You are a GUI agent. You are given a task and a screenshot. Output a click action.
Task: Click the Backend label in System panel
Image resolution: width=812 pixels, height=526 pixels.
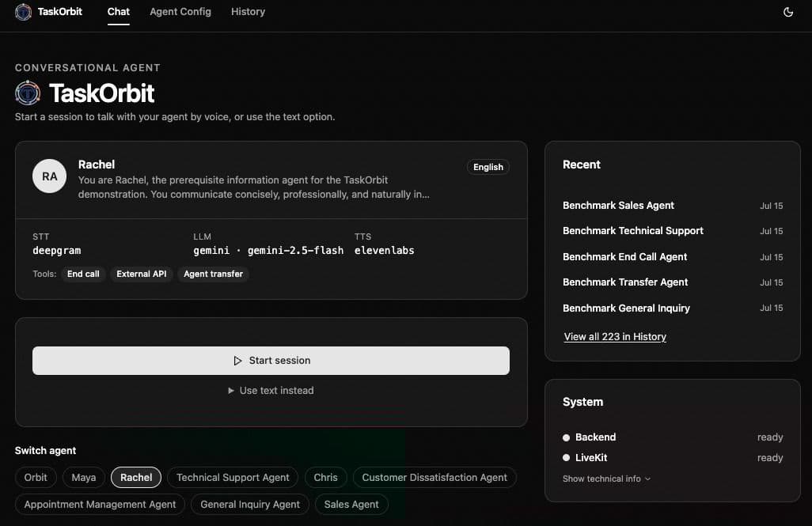(x=595, y=437)
